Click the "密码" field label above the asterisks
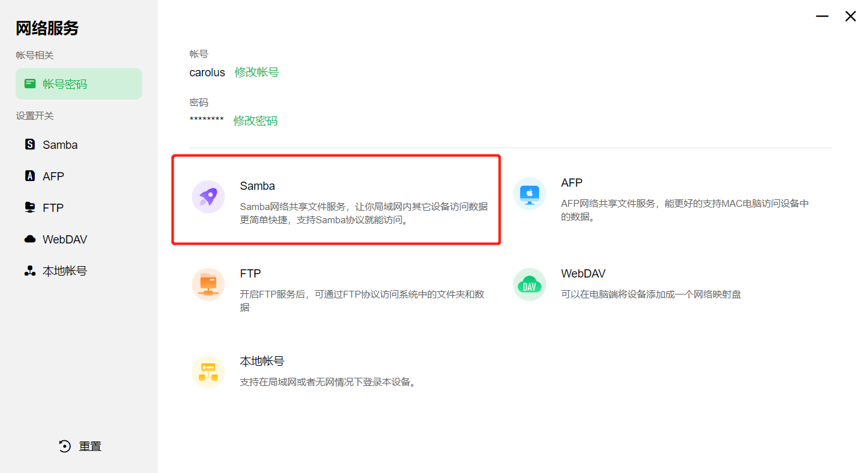This screenshot has width=868, height=473. pyautogui.click(x=199, y=102)
